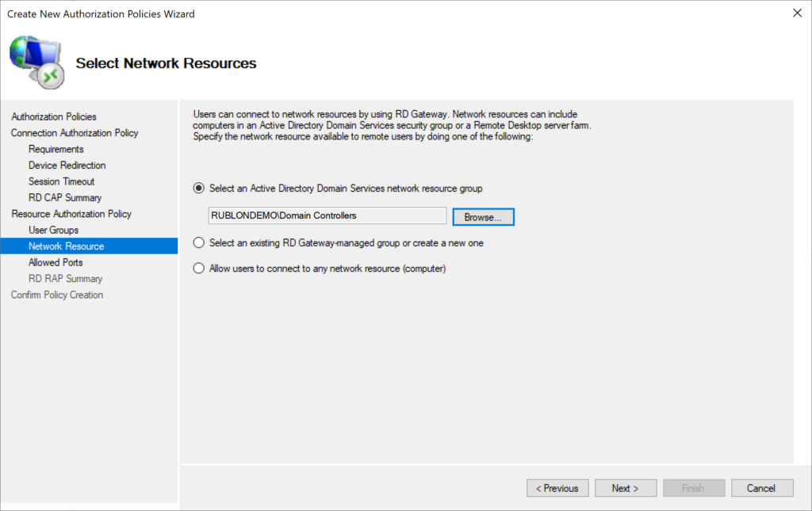The width and height of the screenshot is (812, 511).
Task: Open the Session Timeout step
Action: 61,181
